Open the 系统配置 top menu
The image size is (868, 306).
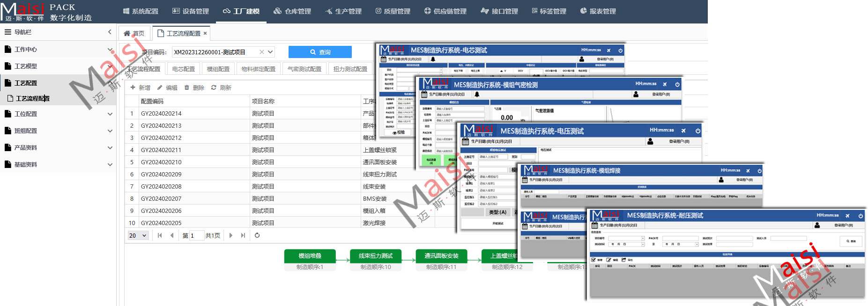141,11
